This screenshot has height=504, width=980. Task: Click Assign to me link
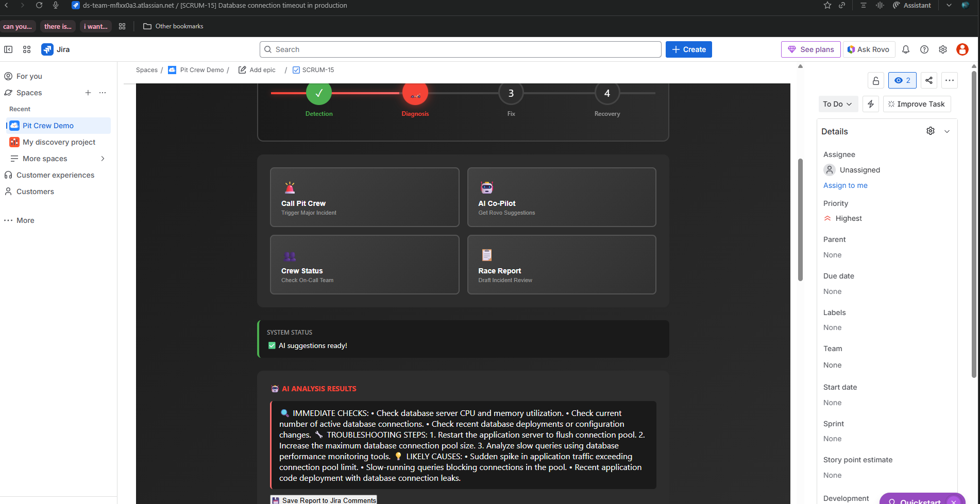[x=845, y=185]
